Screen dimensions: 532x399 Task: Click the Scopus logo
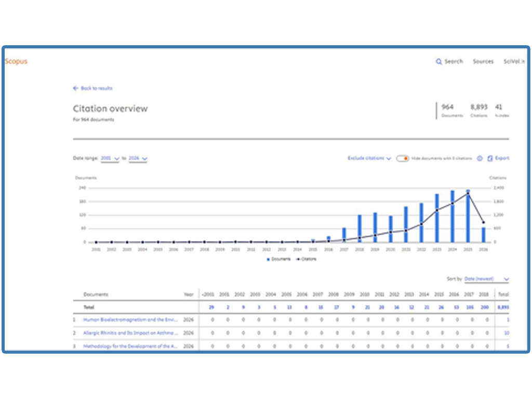(x=16, y=61)
